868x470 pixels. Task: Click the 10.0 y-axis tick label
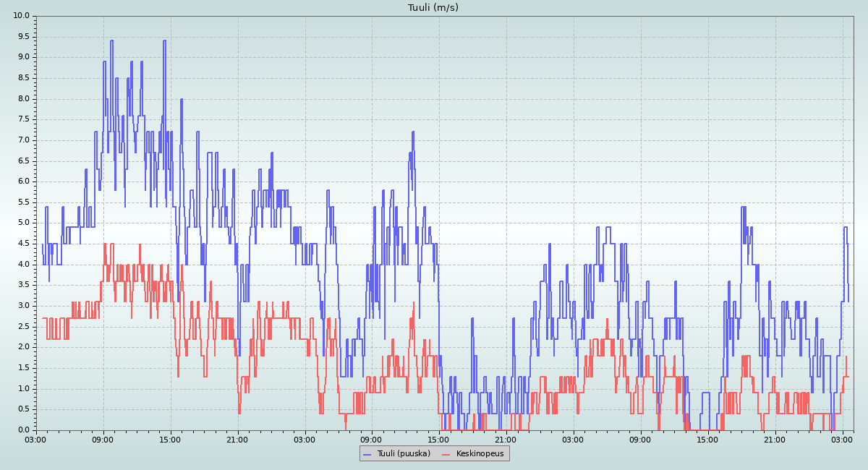(22, 16)
